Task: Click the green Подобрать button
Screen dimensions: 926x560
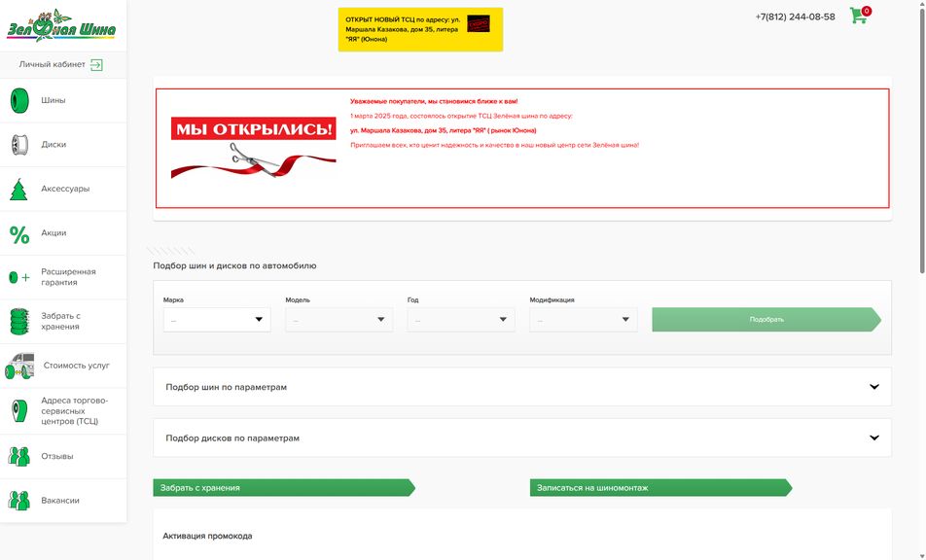Action: tap(766, 319)
